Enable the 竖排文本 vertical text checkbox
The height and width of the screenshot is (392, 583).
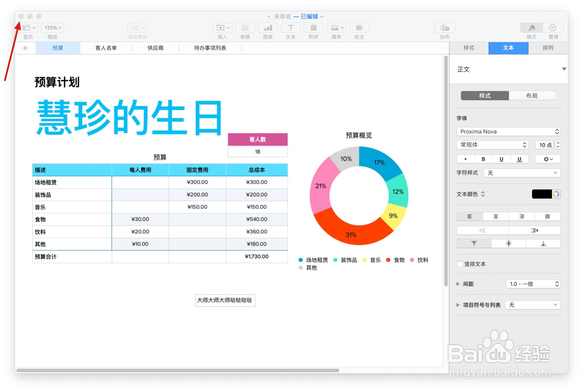pos(459,264)
